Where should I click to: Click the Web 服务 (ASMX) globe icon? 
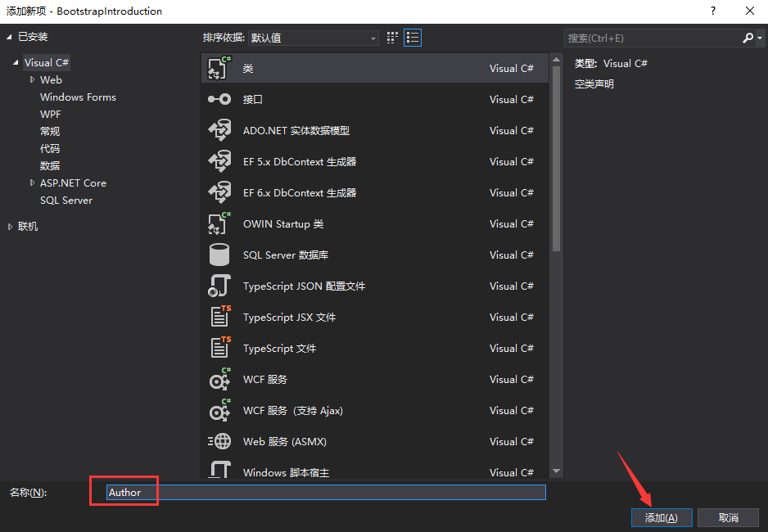(x=219, y=441)
